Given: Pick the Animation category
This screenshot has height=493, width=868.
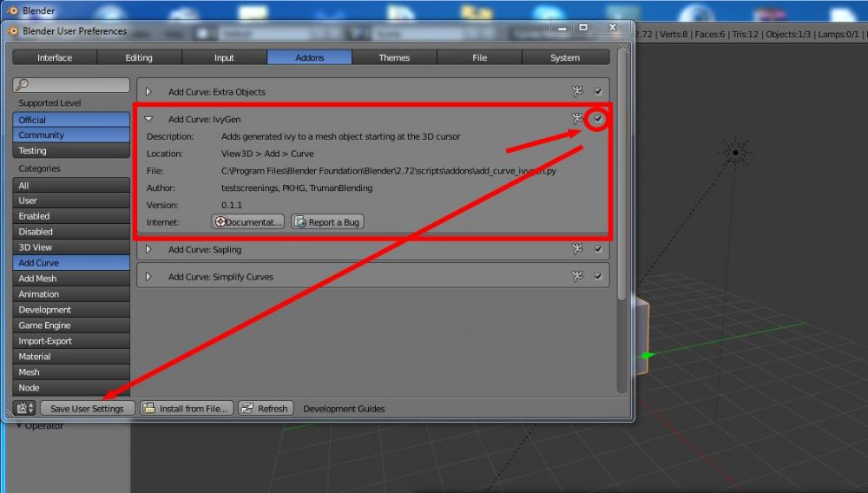Looking at the screenshot, I should 71,294.
